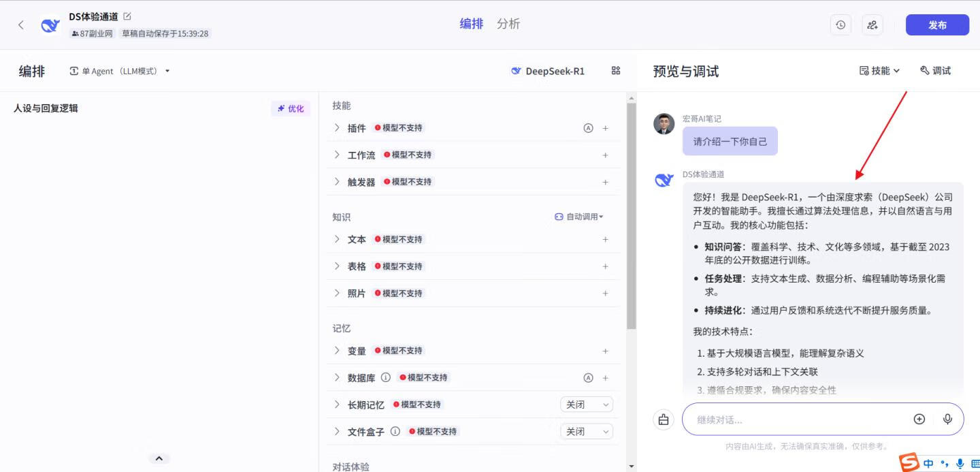
Task: Open the add collaborators icon
Action: (872, 24)
